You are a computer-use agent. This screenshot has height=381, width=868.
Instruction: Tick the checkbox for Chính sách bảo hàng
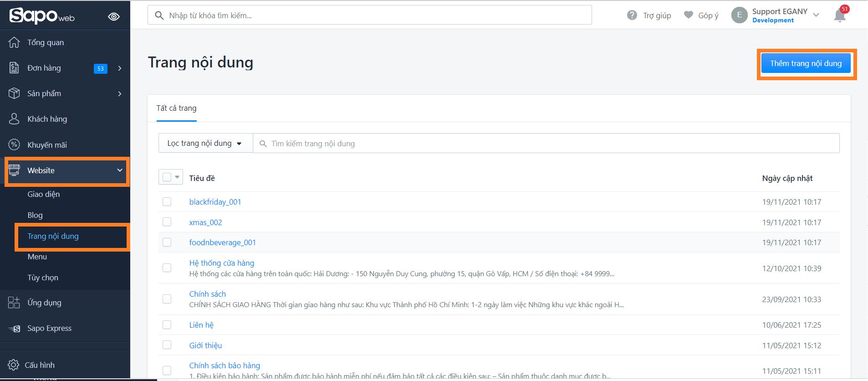click(167, 371)
